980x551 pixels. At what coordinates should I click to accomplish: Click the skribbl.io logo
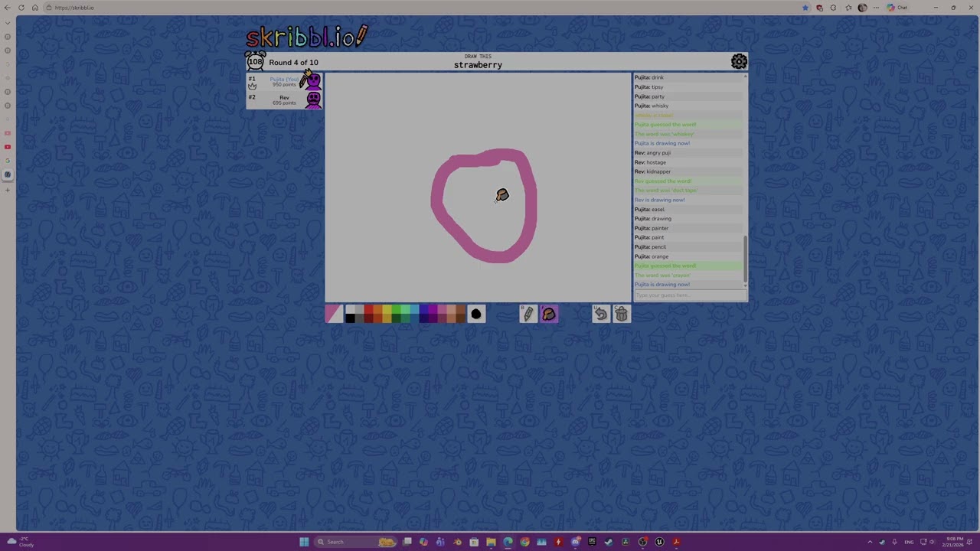(306, 36)
